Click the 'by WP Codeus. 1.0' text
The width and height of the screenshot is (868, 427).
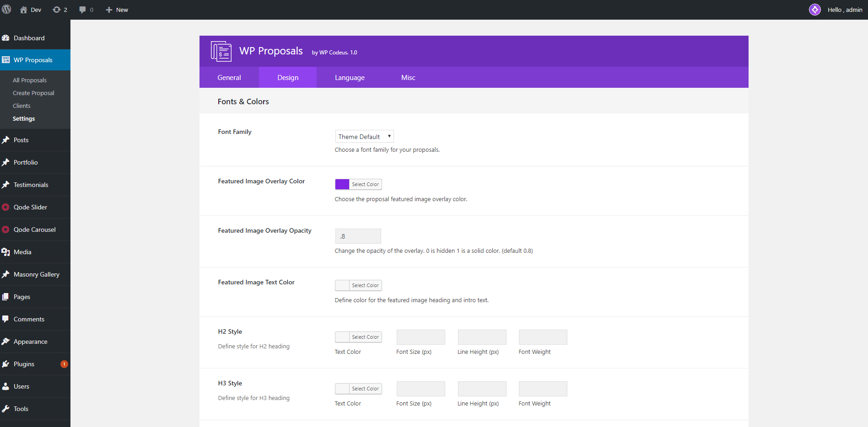tap(334, 53)
